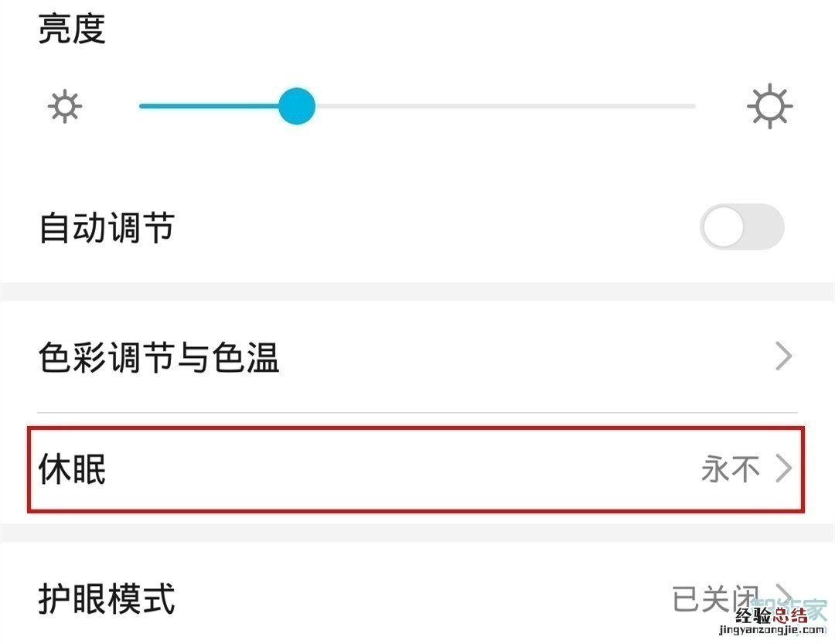The width and height of the screenshot is (835, 644).
Task: Select the 永不 sleep value
Action: 730,469
